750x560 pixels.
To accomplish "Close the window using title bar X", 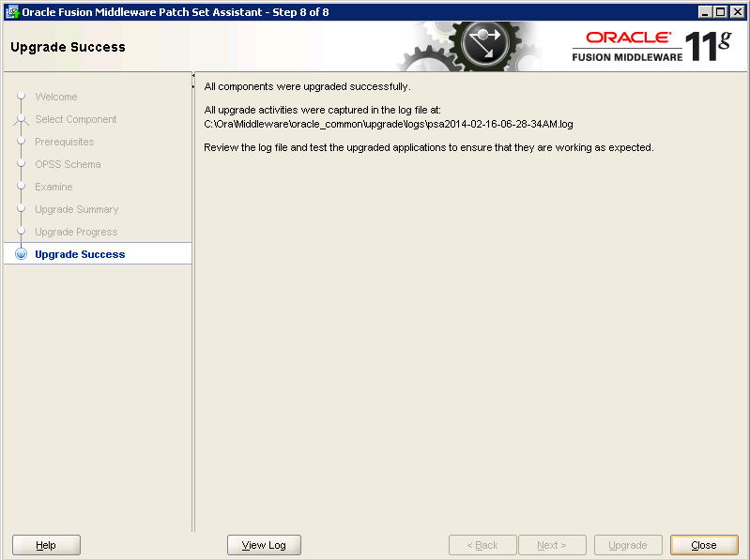I will tap(738, 12).
